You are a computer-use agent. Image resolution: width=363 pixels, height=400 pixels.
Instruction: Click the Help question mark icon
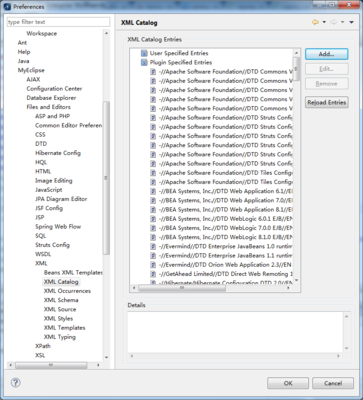16,382
